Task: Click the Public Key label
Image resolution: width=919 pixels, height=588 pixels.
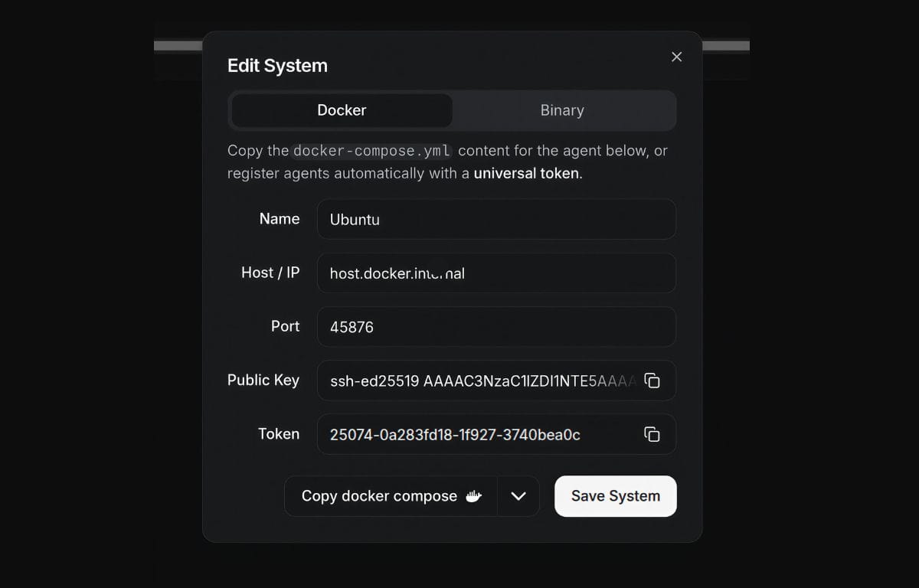Action: [x=263, y=380]
